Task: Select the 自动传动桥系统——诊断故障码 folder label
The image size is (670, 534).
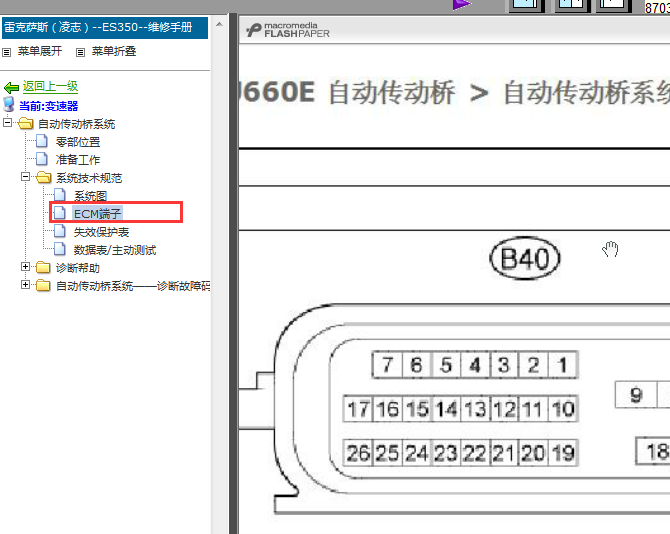Action: tap(133, 286)
